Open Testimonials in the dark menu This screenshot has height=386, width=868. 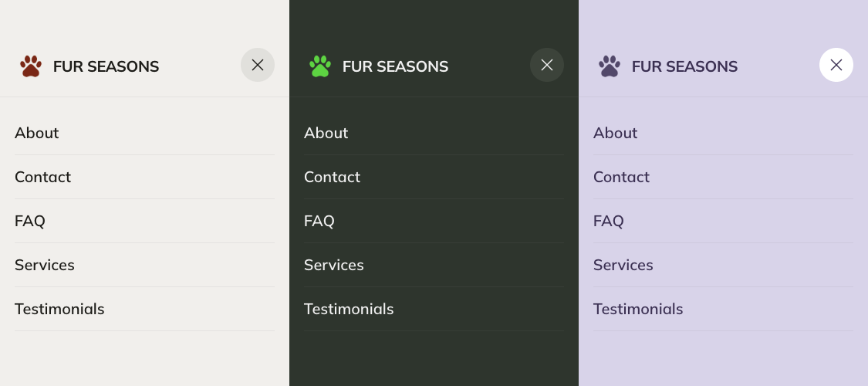349,309
